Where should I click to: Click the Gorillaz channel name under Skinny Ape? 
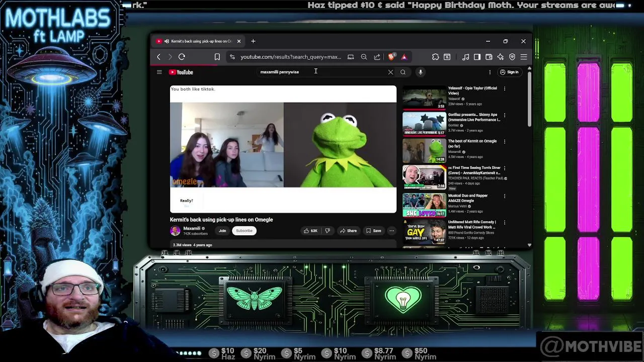[453, 125]
